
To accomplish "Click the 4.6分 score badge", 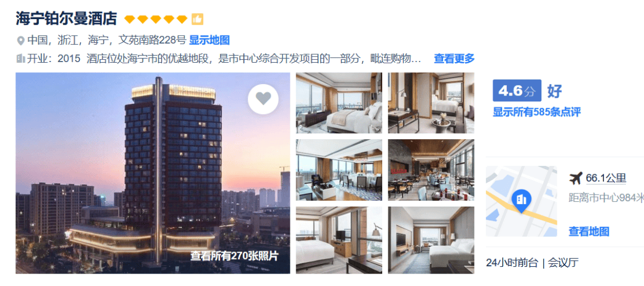I will pos(517,91).
